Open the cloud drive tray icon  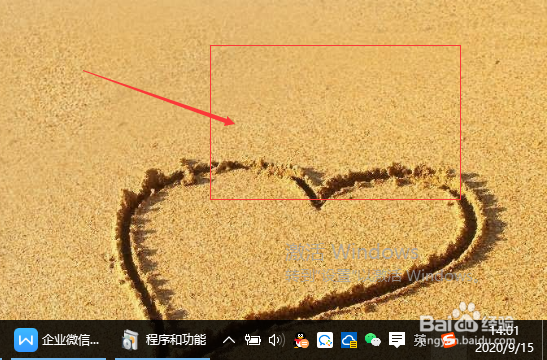tap(349, 340)
